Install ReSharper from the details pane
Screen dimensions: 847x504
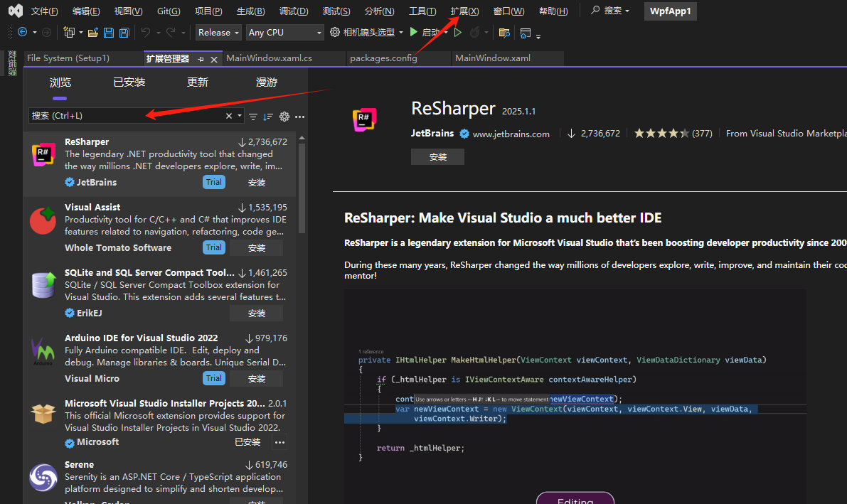tap(437, 156)
